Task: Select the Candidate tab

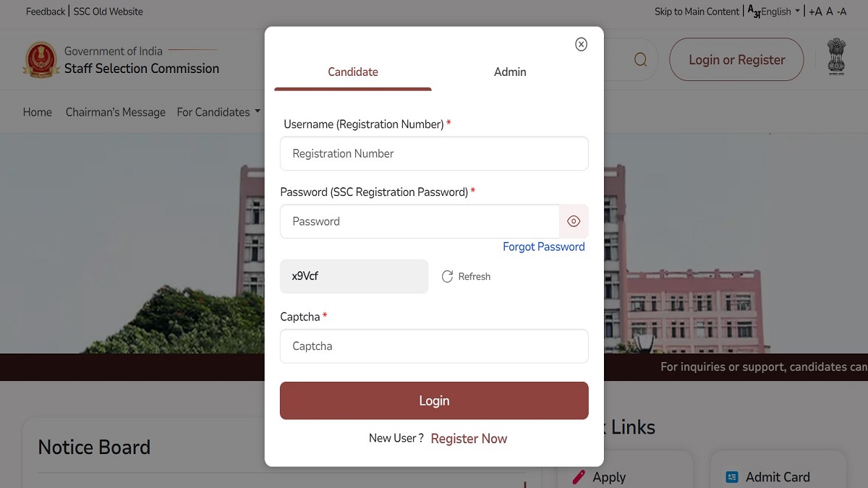Action: (353, 72)
